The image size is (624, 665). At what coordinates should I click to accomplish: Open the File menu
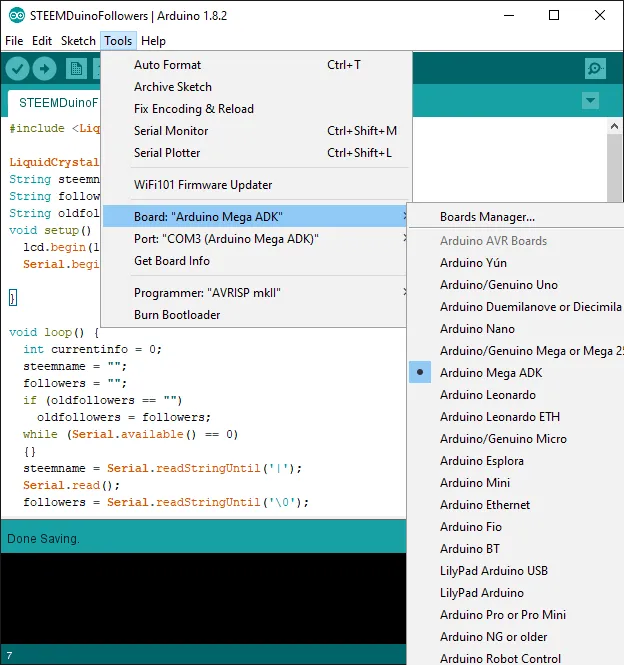[14, 41]
